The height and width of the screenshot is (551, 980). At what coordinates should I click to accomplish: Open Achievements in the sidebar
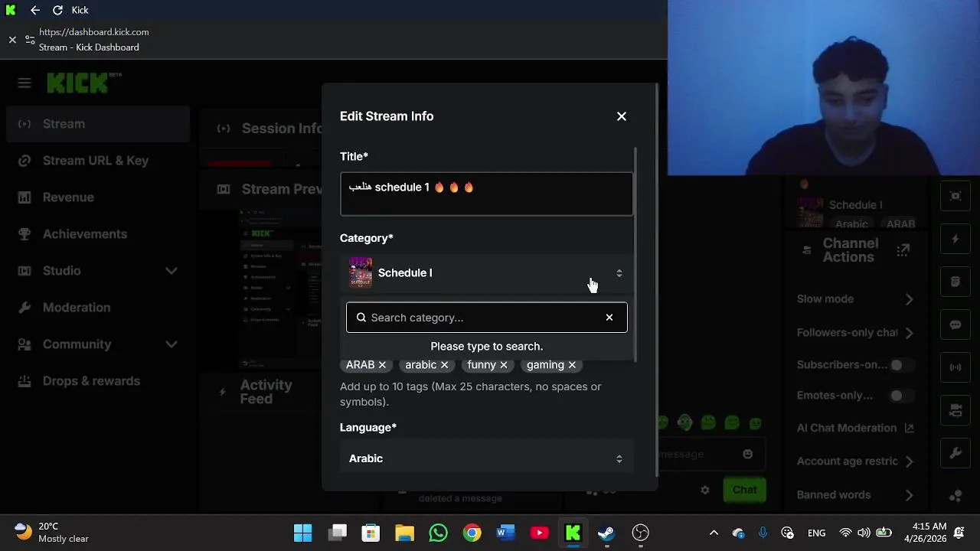click(97, 234)
